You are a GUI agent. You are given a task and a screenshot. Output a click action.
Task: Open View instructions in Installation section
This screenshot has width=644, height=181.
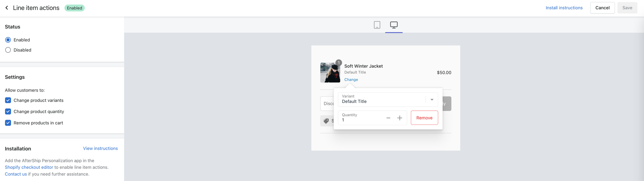(100, 148)
